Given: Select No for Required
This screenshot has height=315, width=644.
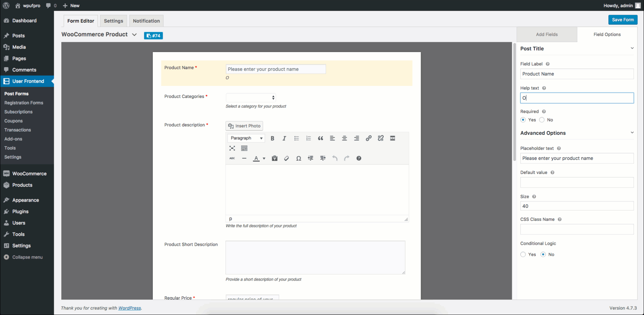Looking at the screenshot, I should coord(542,120).
